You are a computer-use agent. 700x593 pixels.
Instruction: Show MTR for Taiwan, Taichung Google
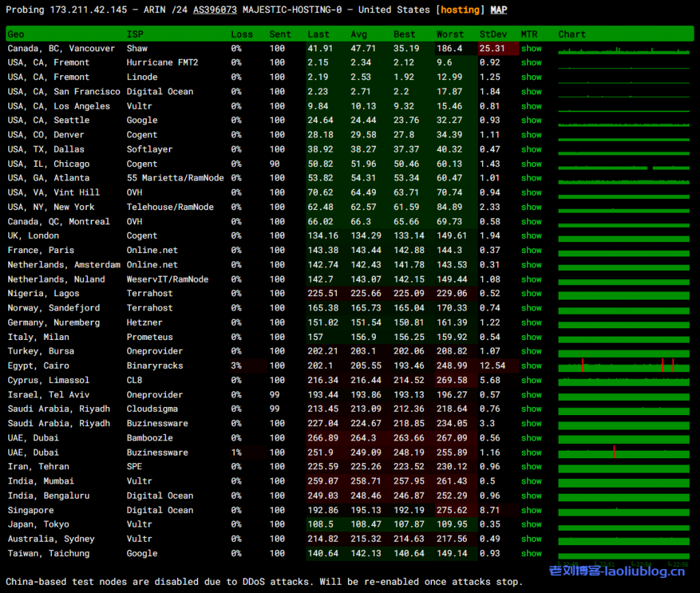pyautogui.click(x=531, y=553)
